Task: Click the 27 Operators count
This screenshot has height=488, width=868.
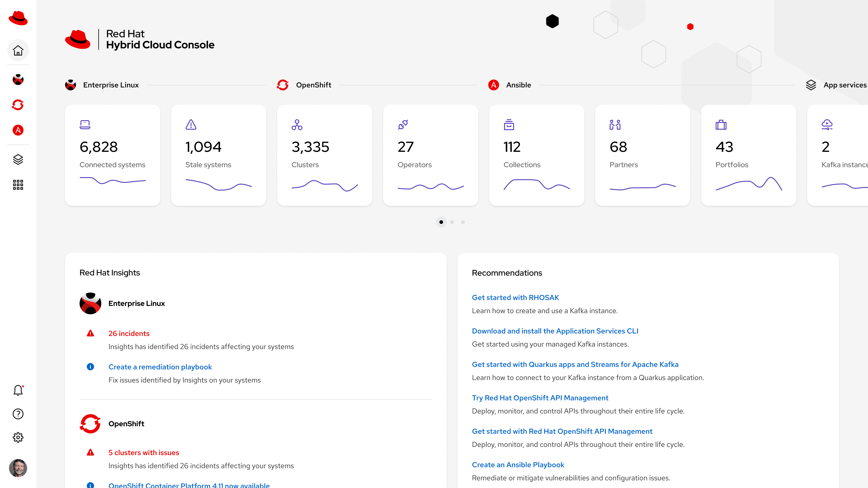Action: point(405,147)
